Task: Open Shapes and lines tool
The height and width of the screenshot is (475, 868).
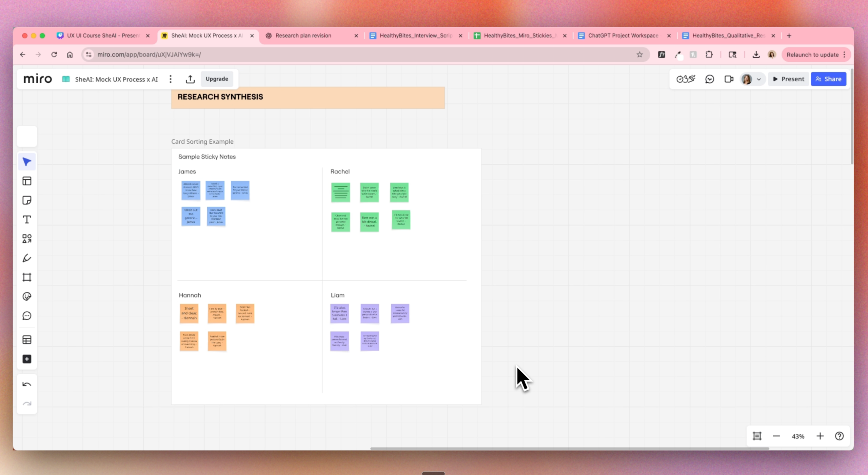Action: click(27, 239)
